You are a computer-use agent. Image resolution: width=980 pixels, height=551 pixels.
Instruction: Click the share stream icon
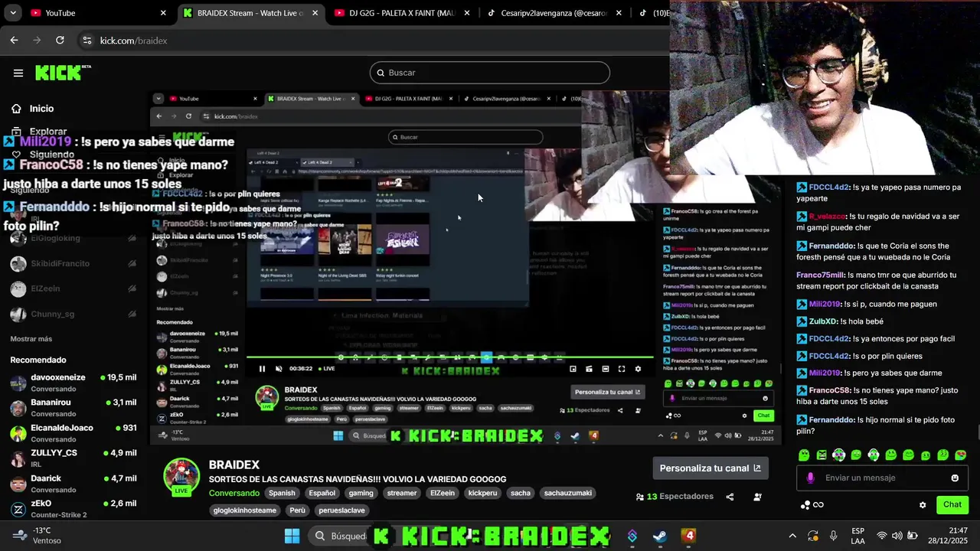tap(730, 497)
